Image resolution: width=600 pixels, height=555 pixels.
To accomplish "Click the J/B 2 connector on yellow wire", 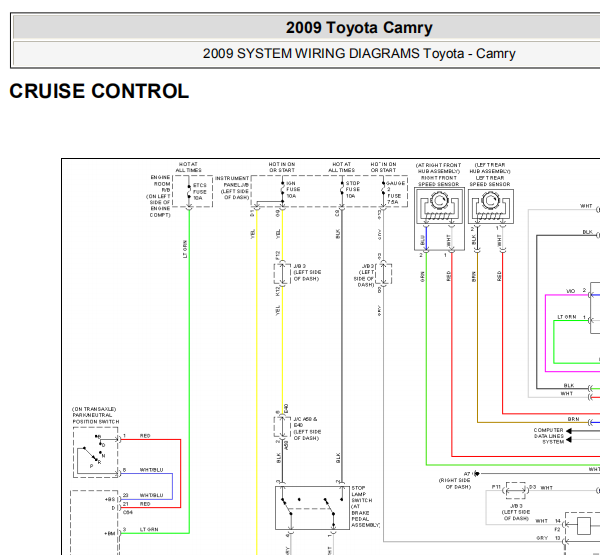I will (x=282, y=273).
